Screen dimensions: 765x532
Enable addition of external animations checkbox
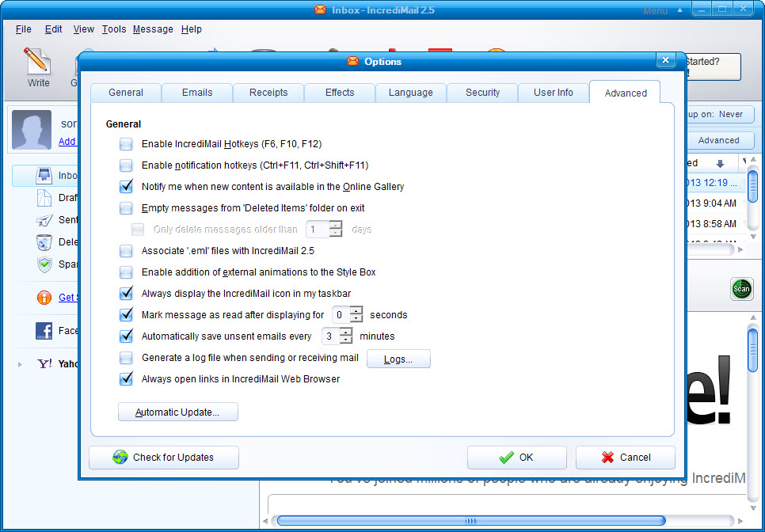pos(126,272)
